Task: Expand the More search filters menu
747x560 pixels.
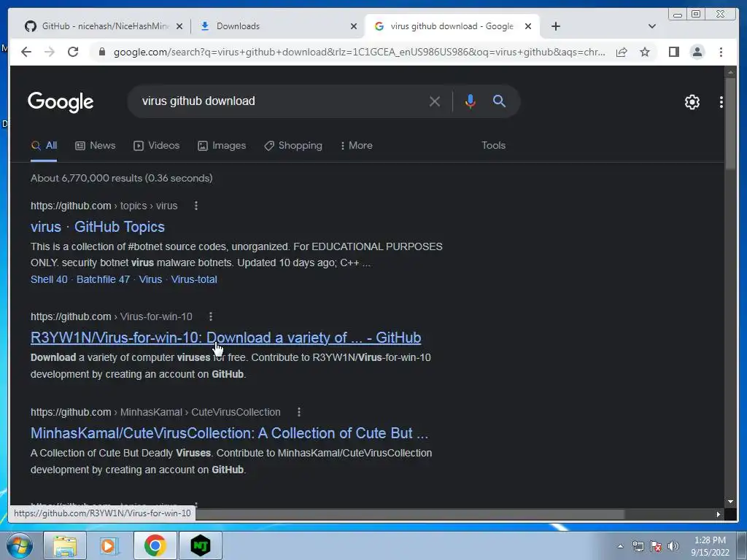Action: (x=356, y=146)
